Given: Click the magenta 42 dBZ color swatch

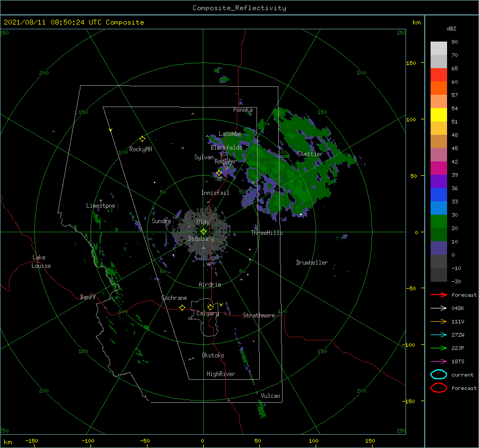Looking at the screenshot, I should [439, 168].
